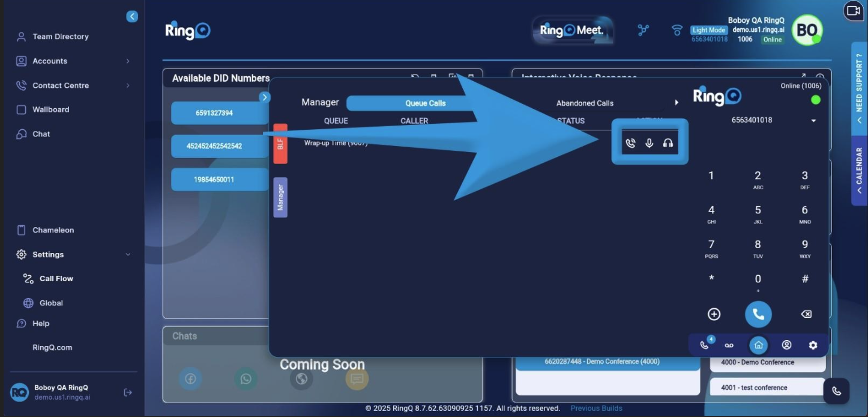Screen dimensions: 868x417
Task: Open voicemail from the dialer bottom bar
Action: (x=729, y=344)
